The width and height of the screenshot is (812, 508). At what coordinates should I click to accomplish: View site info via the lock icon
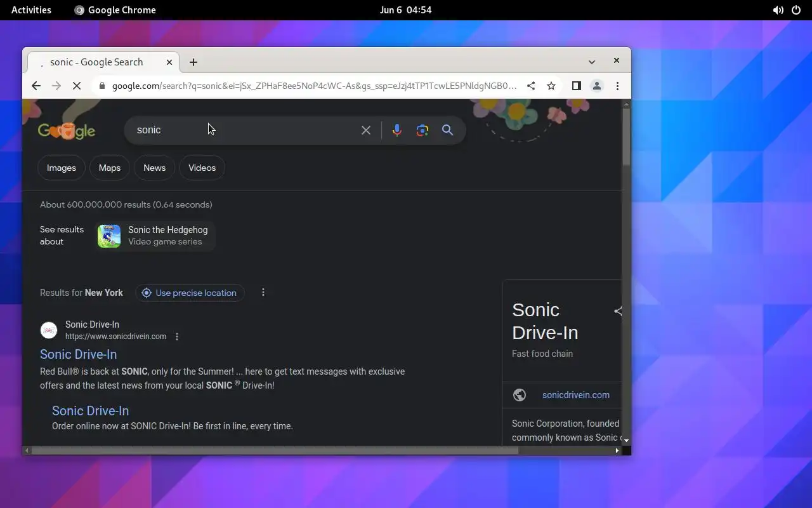(x=101, y=86)
